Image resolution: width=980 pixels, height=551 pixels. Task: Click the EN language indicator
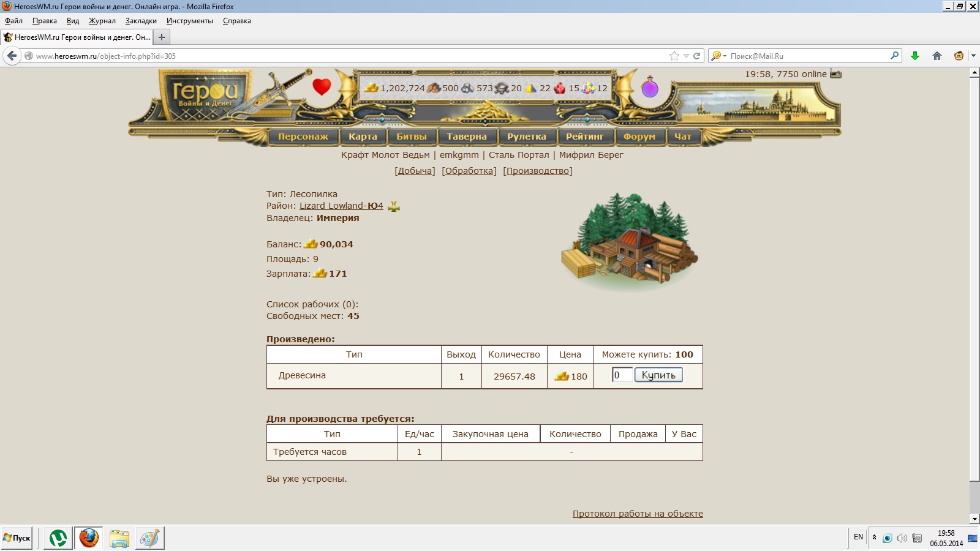point(858,537)
